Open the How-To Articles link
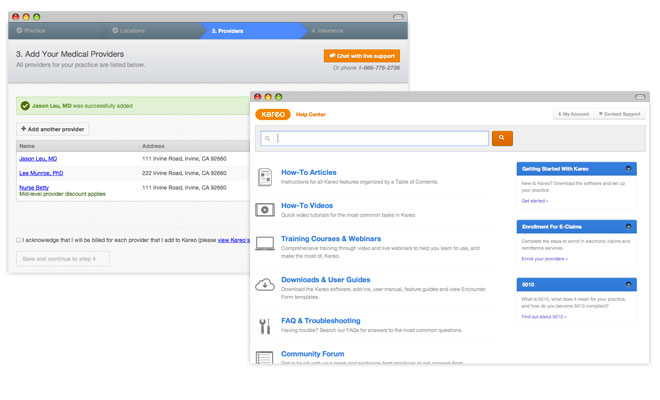The width and height of the screenshot is (660, 400). pyautogui.click(x=309, y=172)
